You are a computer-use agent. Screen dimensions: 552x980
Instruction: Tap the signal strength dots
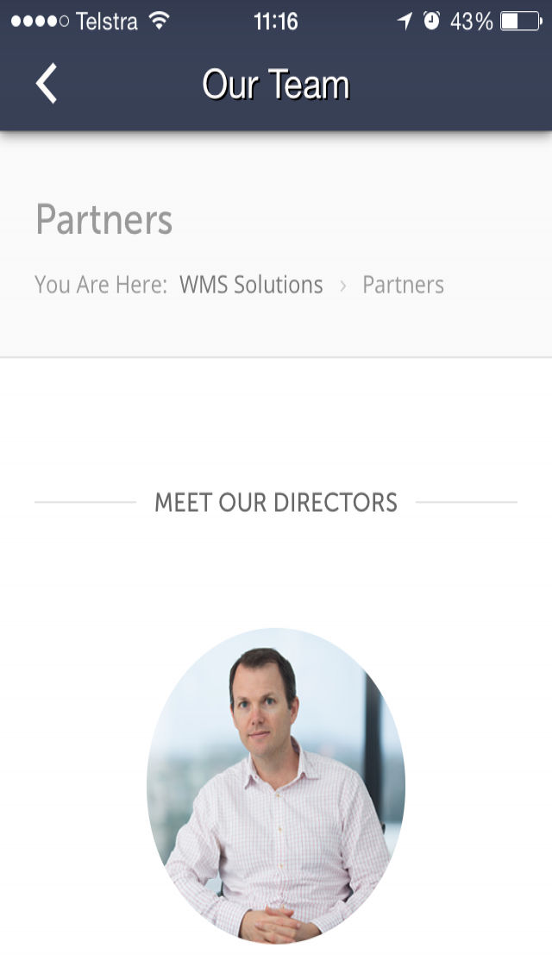[x=40, y=22]
